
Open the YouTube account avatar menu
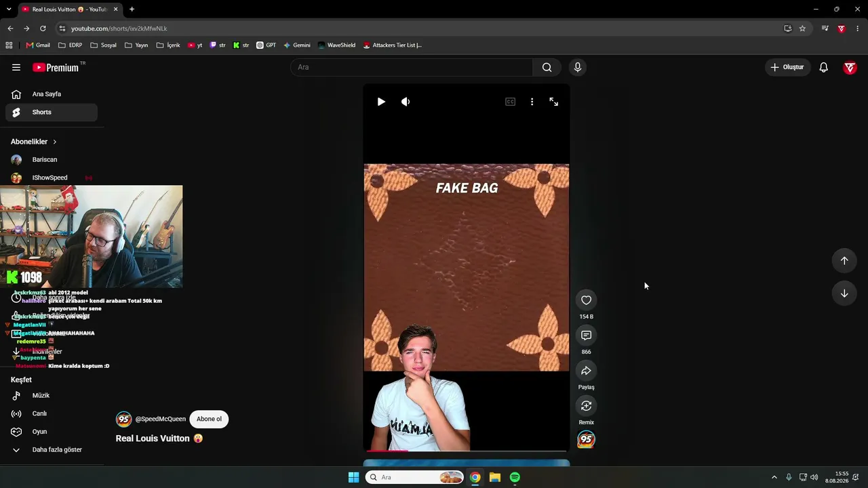pos(850,67)
